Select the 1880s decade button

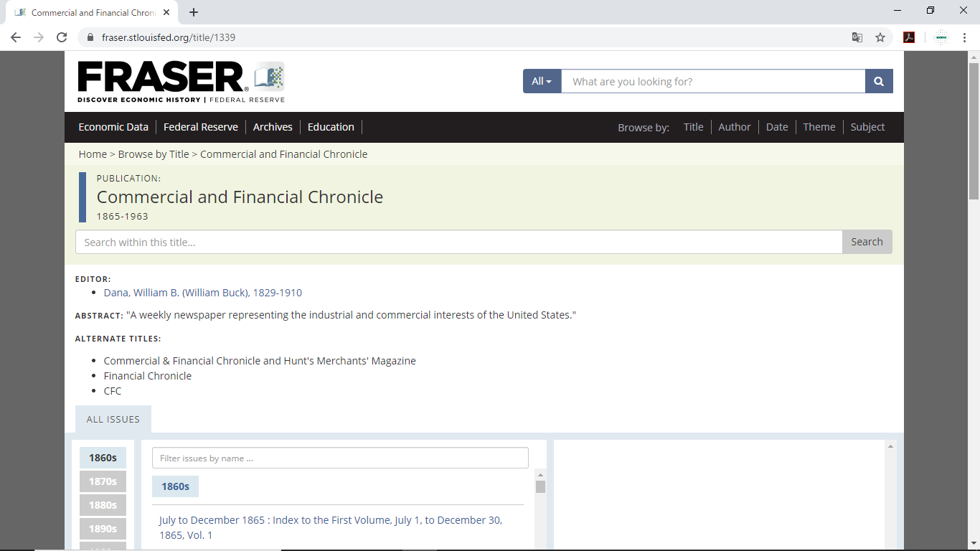103,505
